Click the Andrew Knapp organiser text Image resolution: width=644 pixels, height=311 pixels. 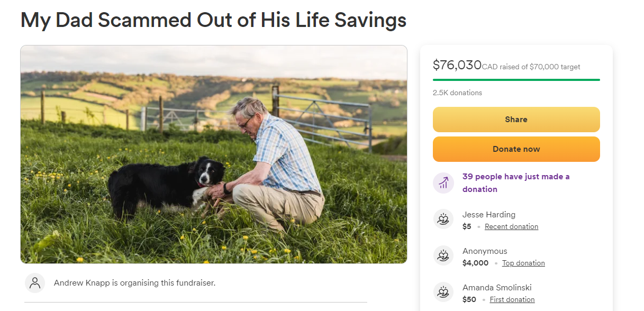[x=134, y=283]
